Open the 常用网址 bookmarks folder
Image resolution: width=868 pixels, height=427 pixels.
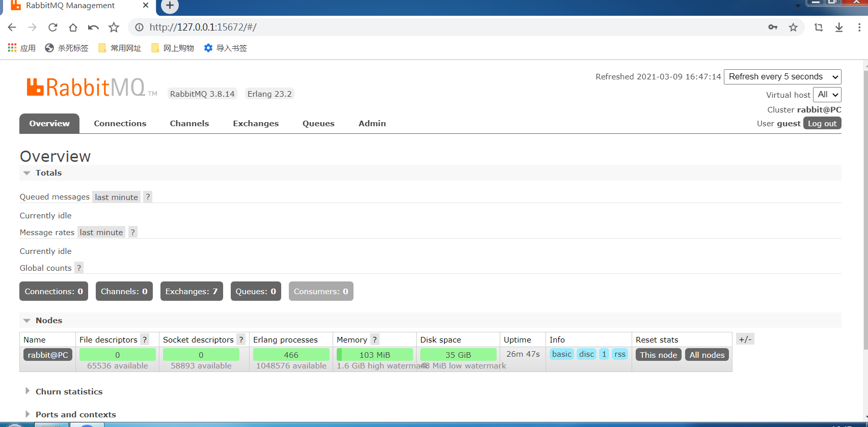pyautogui.click(x=120, y=48)
